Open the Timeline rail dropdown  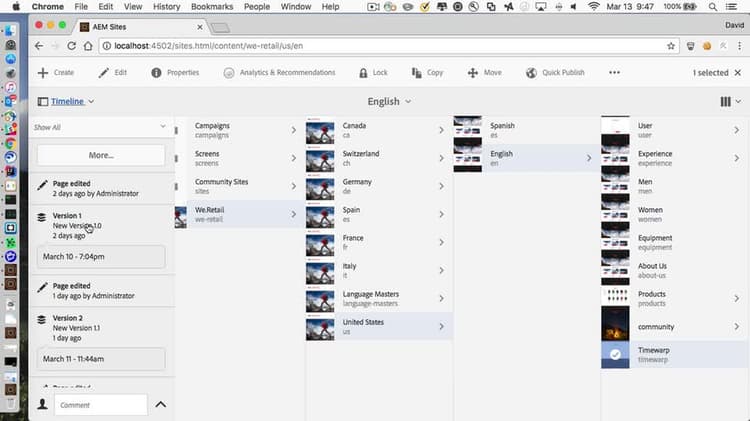pyautogui.click(x=66, y=101)
